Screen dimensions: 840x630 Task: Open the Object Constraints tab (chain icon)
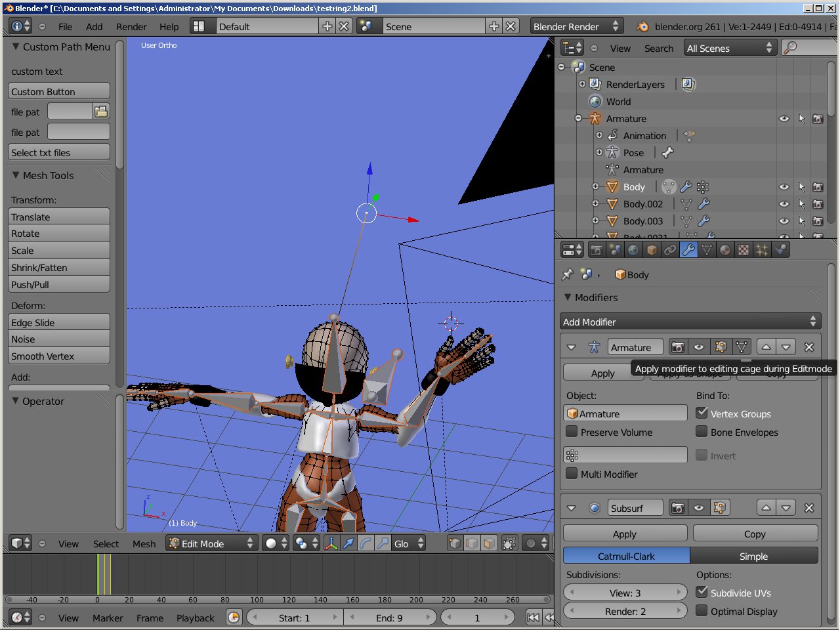pyautogui.click(x=670, y=250)
